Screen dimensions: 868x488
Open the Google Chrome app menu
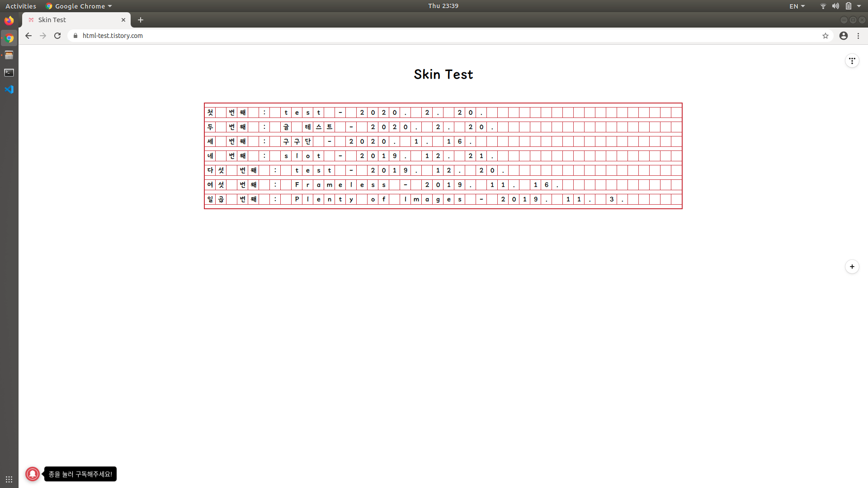pos(79,6)
